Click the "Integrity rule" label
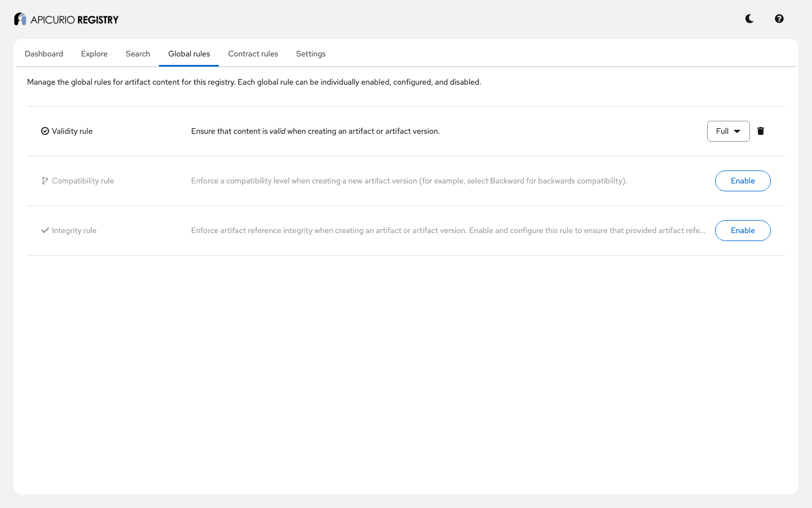This screenshot has width=812, height=508. [x=74, y=230]
